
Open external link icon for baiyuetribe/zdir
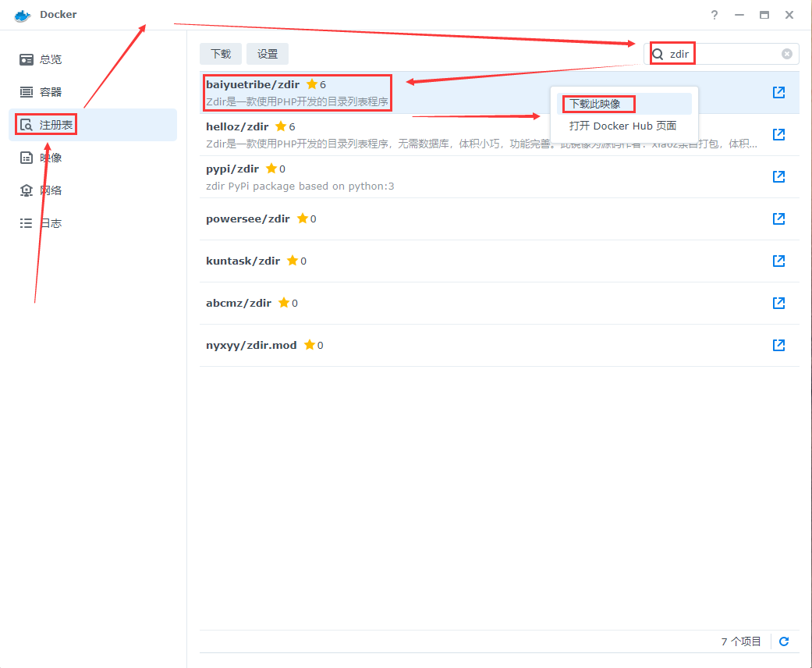click(x=778, y=92)
